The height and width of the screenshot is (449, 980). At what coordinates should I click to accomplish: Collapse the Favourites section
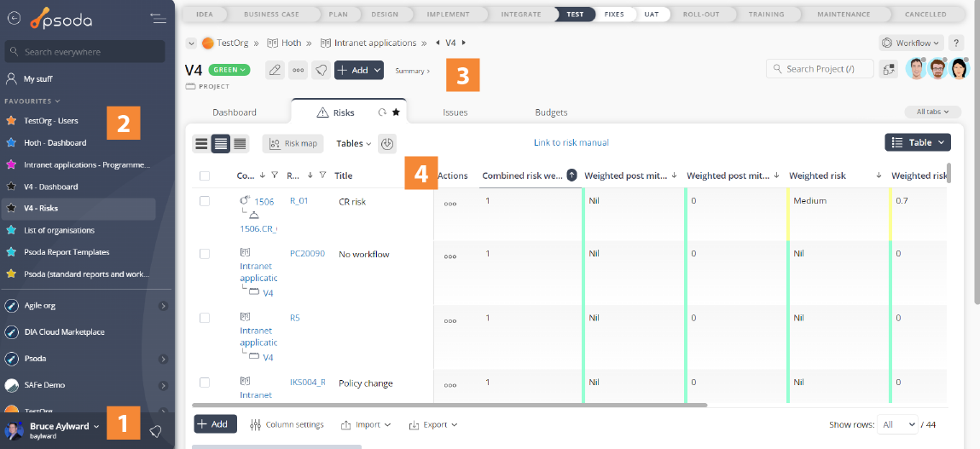tap(32, 101)
